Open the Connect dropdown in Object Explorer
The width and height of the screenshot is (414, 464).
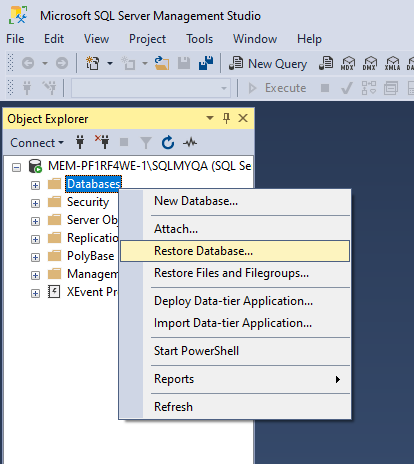37,143
